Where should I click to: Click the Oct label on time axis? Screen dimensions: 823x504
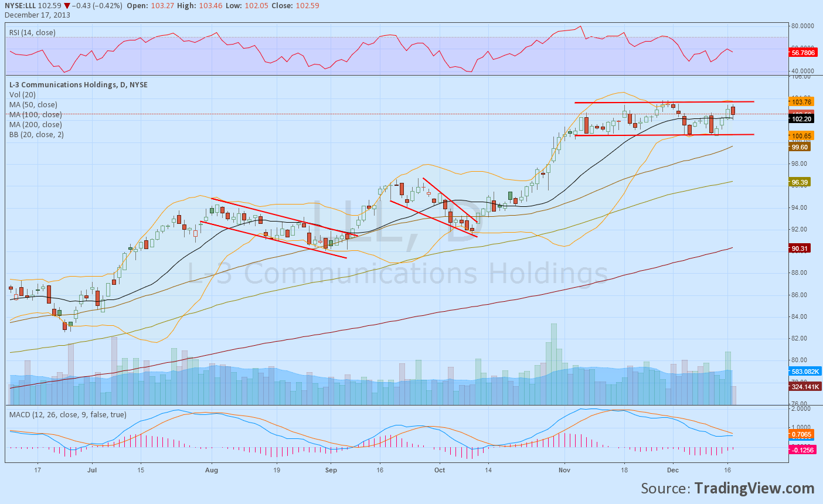(x=440, y=470)
